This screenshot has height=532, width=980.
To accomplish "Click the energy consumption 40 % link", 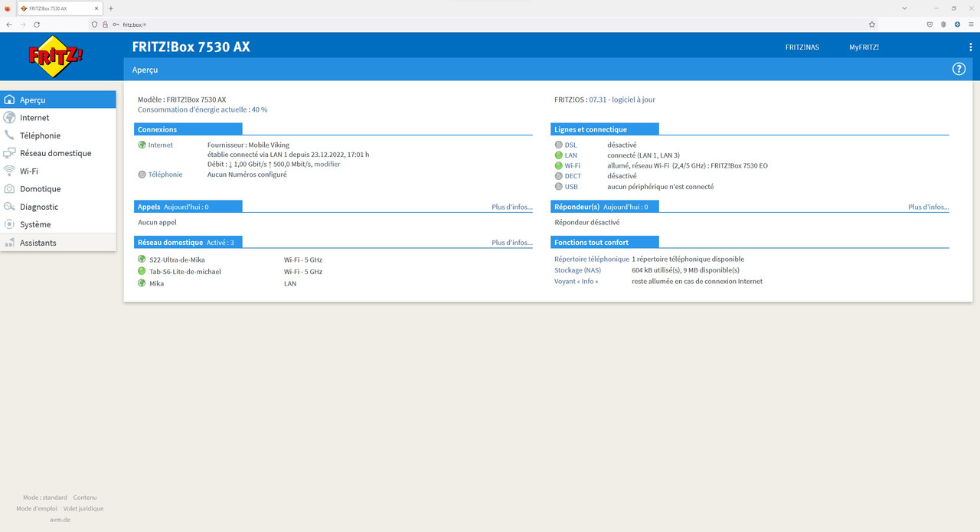I will pyautogui.click(x=202, y=109).
